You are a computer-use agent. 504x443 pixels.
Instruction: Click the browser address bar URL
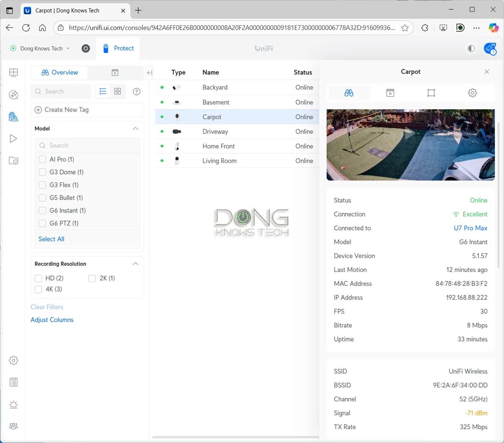point(231,28)
